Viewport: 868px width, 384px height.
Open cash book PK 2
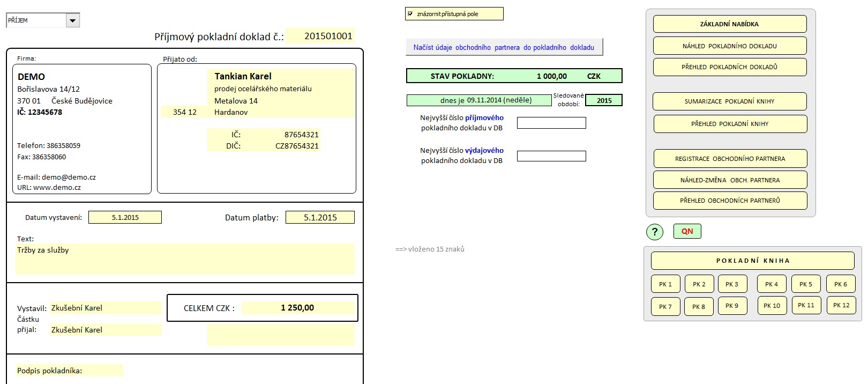699,284
